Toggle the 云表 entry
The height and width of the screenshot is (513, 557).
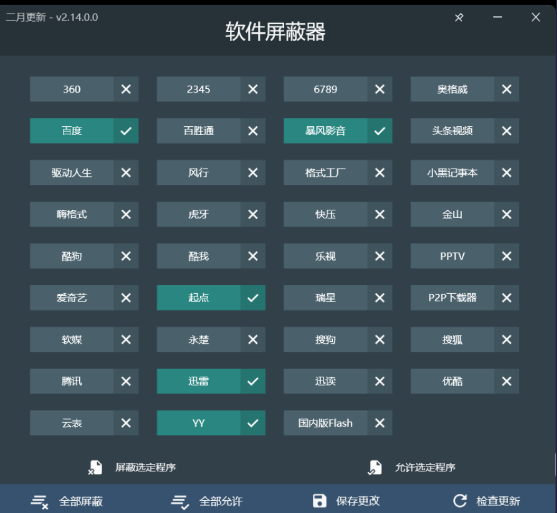84,423
